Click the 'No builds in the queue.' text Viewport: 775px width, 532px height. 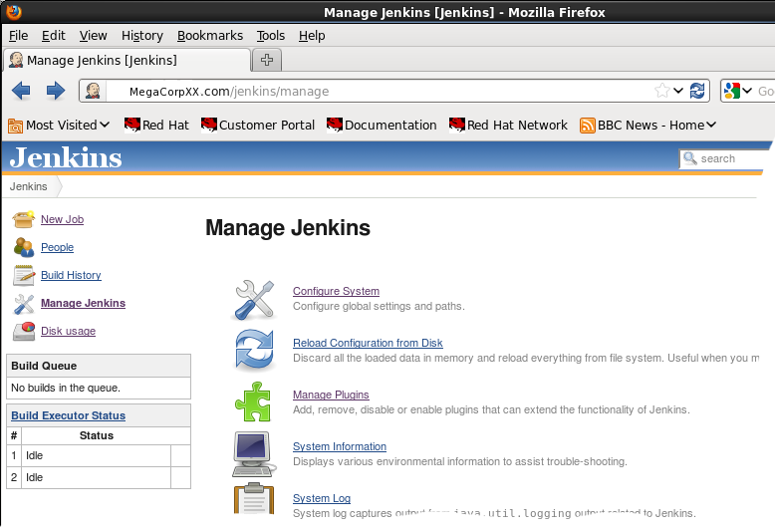pyautogui.click(x=66, y=389)
